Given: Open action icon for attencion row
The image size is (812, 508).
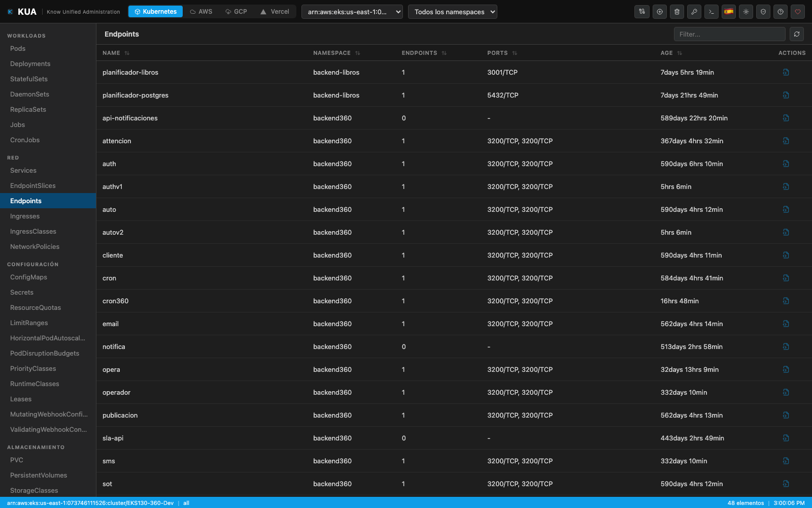Looking at the screenshot, I should [786, 141].
